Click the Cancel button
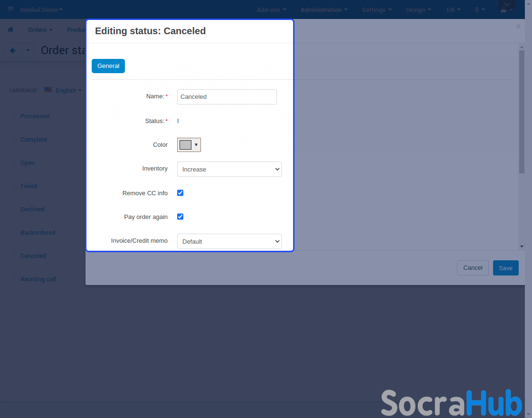This screenshot has height=418, width=532. click(473, 268)
